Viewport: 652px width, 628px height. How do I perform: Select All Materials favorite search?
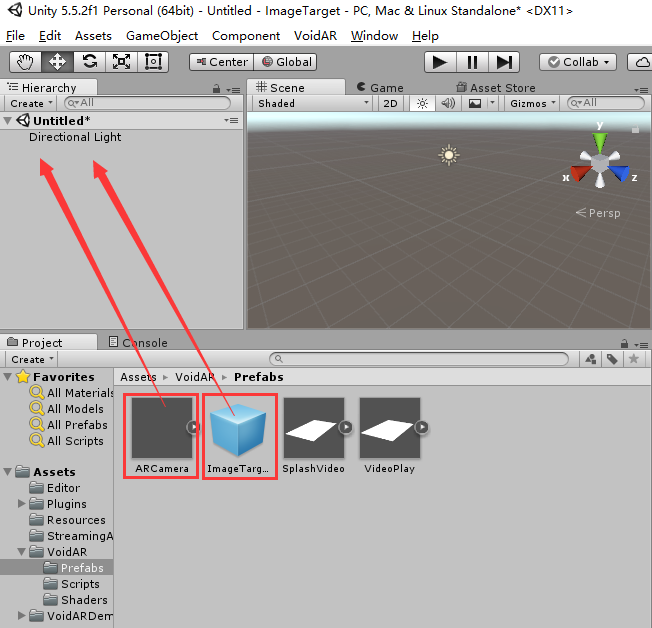click(x=71, y=393)
